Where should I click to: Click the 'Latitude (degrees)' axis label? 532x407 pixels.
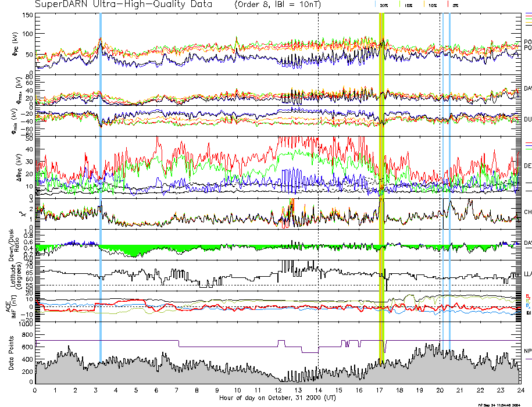pyautogui.click(x=16, y=276)
